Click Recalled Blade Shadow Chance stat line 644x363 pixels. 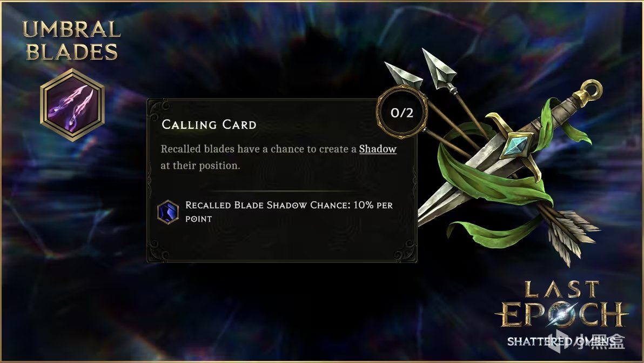click(289, 212)
